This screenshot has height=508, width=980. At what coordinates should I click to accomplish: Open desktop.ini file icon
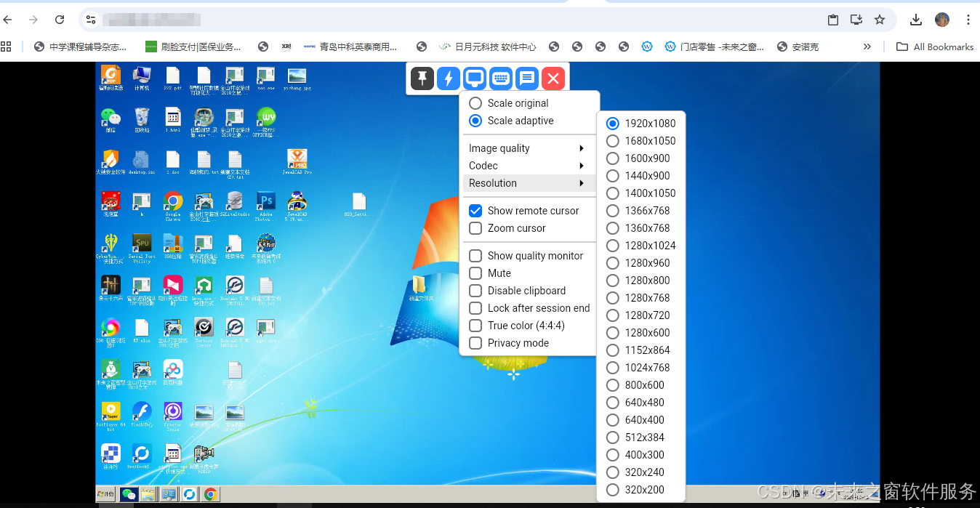tap(142, 163)
